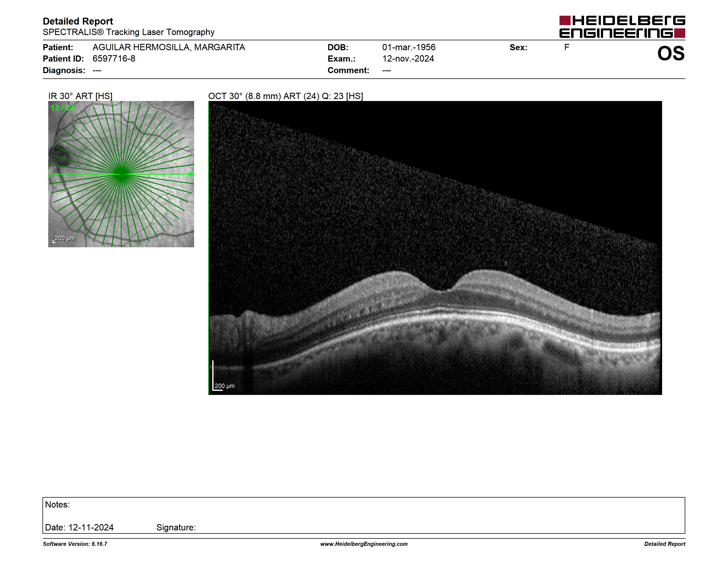Click the "Notes:" label in the notes box
Screen dimensions: 728x563
(57, 505)
